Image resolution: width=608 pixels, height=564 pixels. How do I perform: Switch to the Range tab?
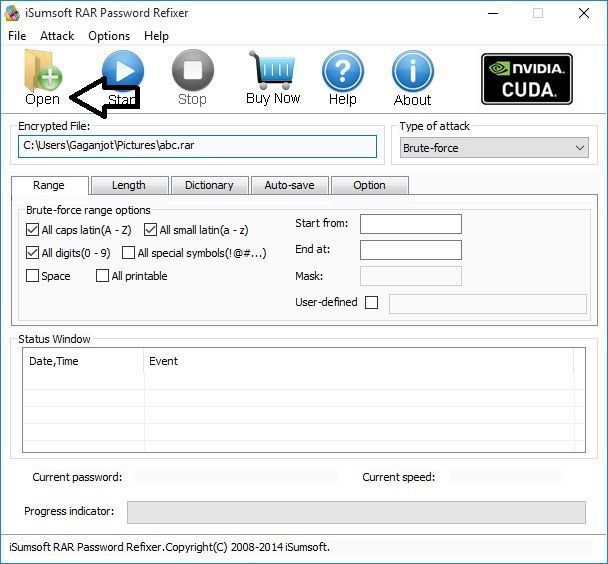pyautogui.click(x=49, y=185)
